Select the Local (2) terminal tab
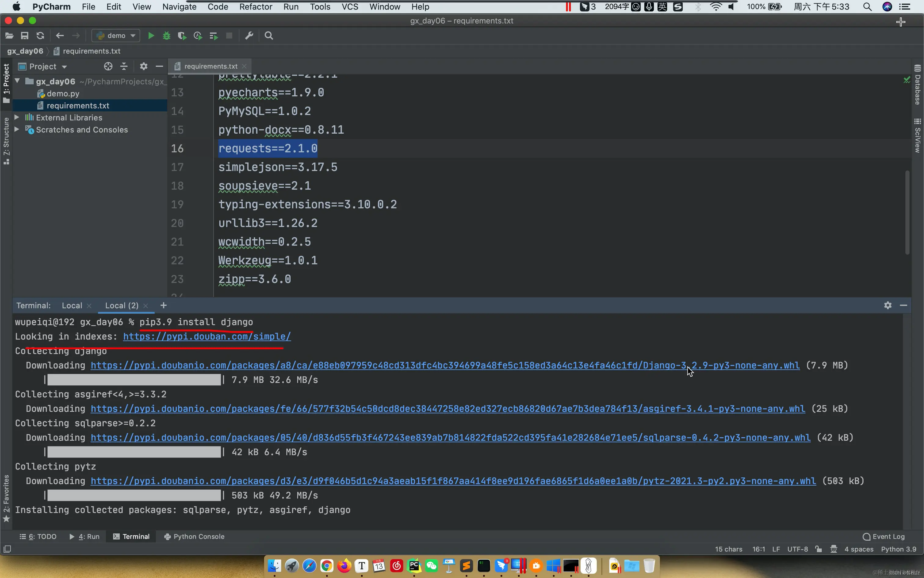 (x=122, y=305)
